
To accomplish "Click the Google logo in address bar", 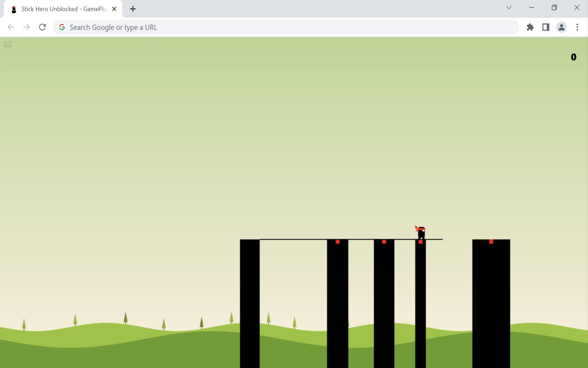I will click(62, 27).
